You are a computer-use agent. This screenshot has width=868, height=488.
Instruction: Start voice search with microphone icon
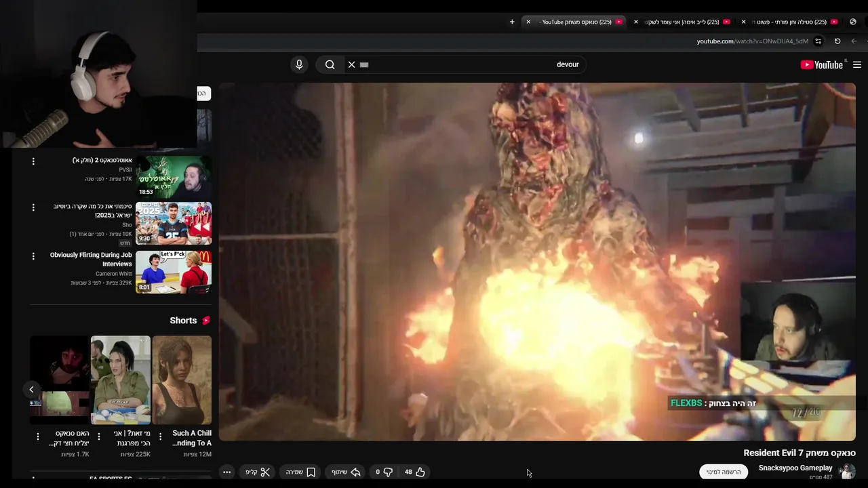pyautogui.click(x=299, y=64)
